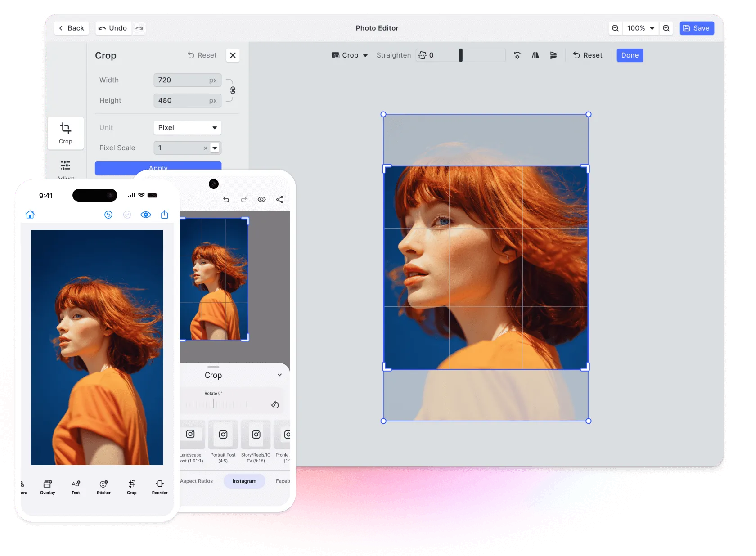Viewport: 756px width, 556px height.
Task: Flip image vertically in crop toolbar
Action: (x=553, y=55)
